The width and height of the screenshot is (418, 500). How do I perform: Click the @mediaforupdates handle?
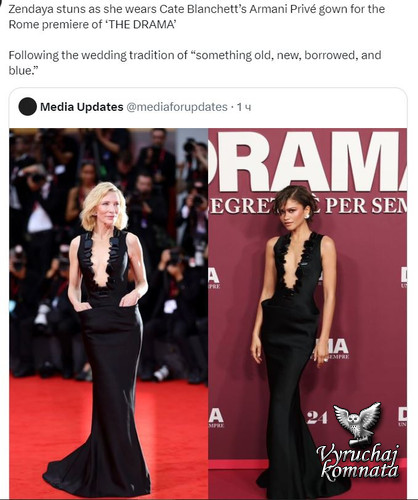point(177,107)
